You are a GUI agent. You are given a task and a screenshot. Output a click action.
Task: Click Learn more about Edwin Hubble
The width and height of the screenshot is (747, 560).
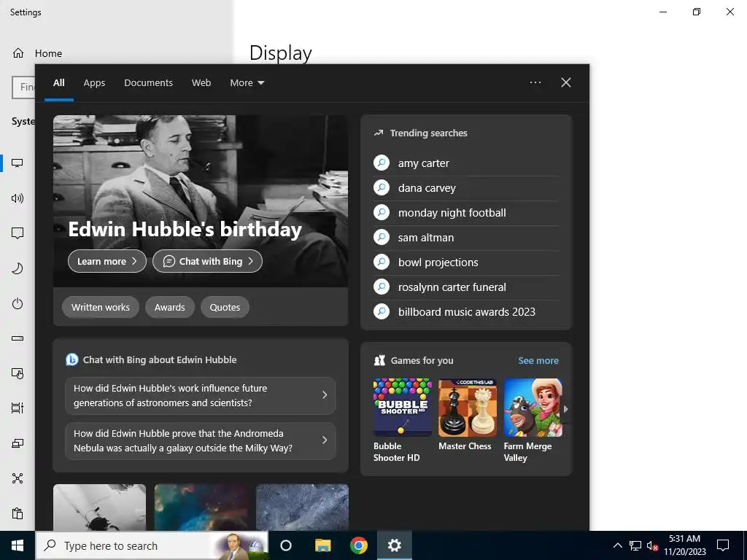[107, 262]
